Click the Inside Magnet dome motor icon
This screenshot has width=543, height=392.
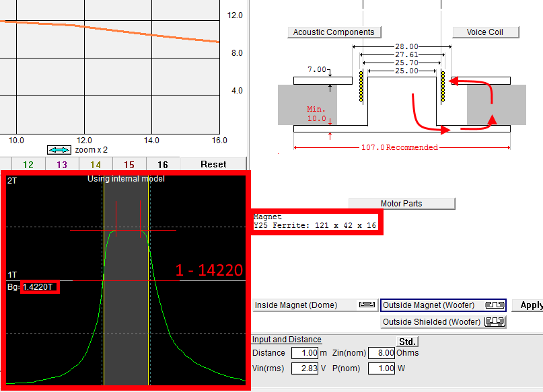[367, 305]
